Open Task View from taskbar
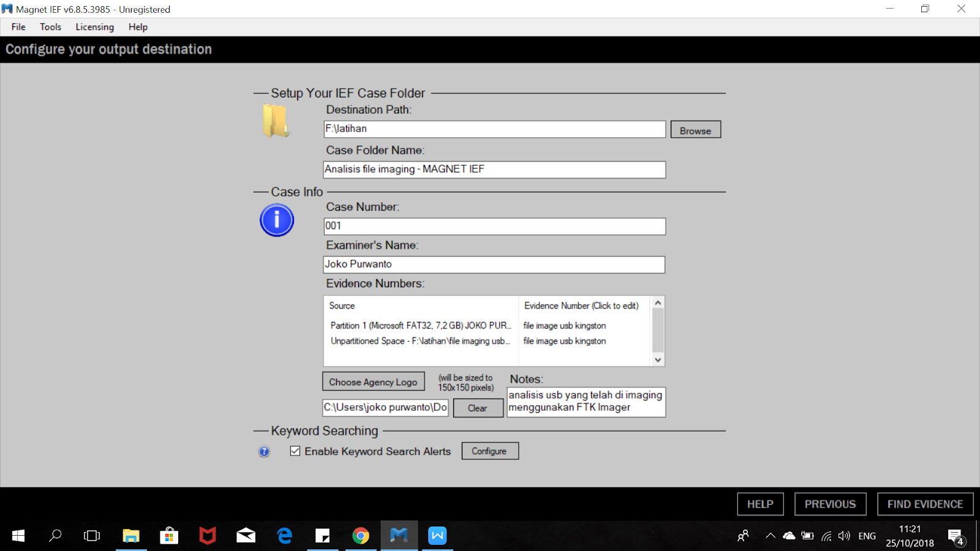 pyautogui.click(x=92, y=536)
